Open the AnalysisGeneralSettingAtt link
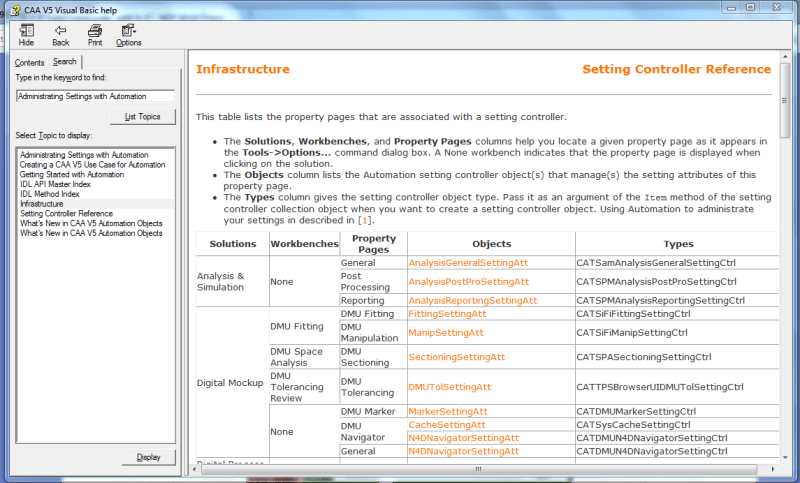 pyautogui.click(x=468, y=263)
